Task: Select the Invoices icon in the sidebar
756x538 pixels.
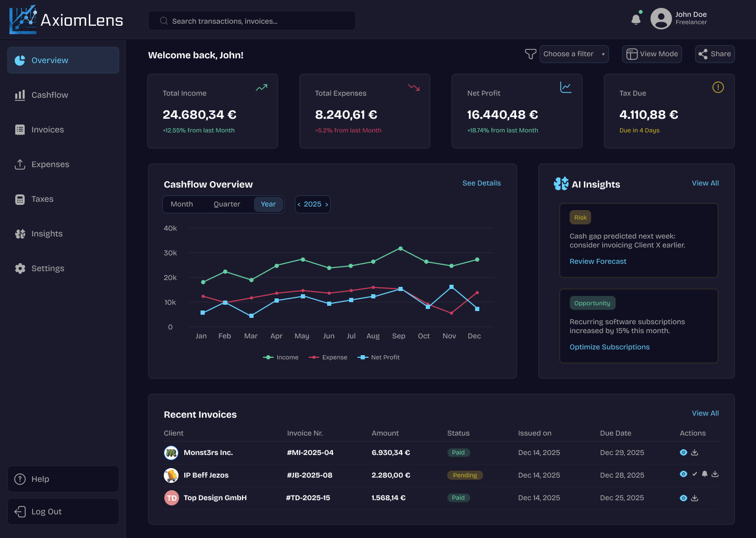Action: [x=20, y=129]
